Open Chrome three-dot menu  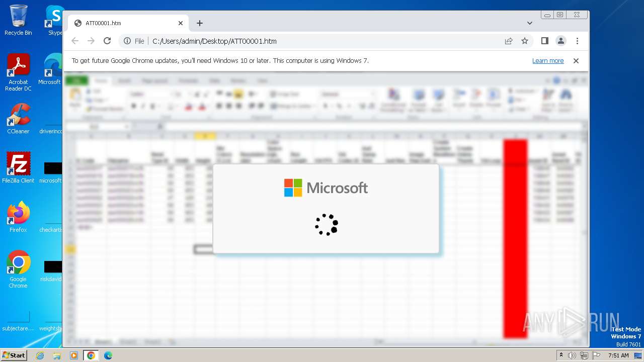577,41
